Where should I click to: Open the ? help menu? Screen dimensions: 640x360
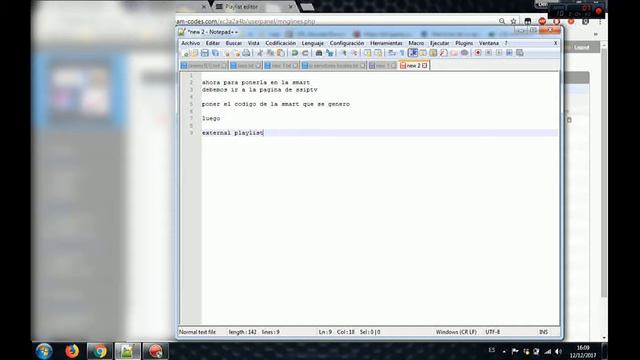506,43
